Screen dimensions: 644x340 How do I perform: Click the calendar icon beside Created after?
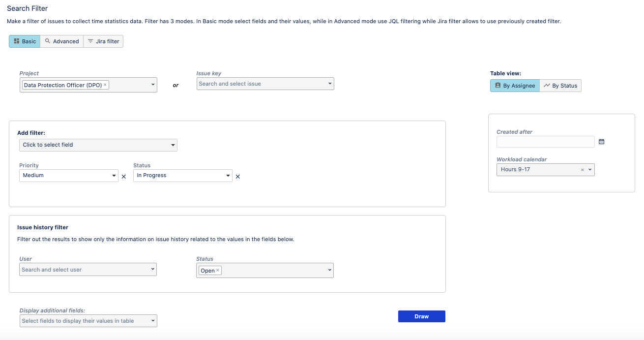click(601, 142)
